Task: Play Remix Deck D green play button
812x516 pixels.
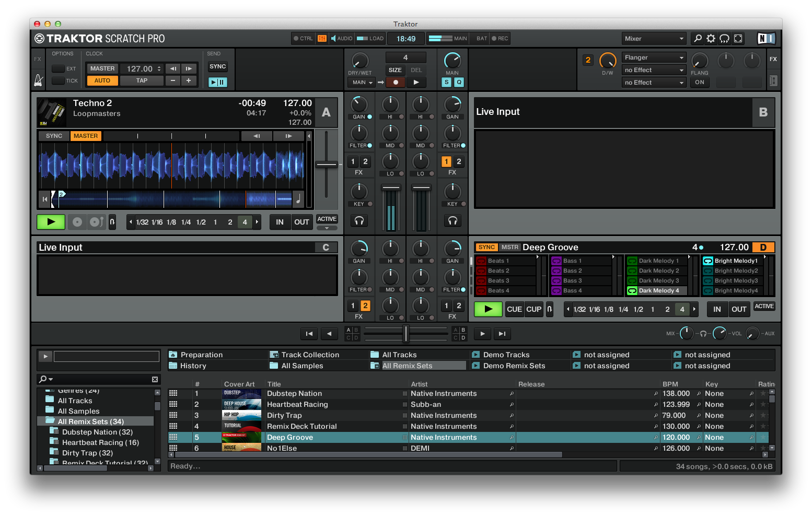Action: click(x=488, y=309)
